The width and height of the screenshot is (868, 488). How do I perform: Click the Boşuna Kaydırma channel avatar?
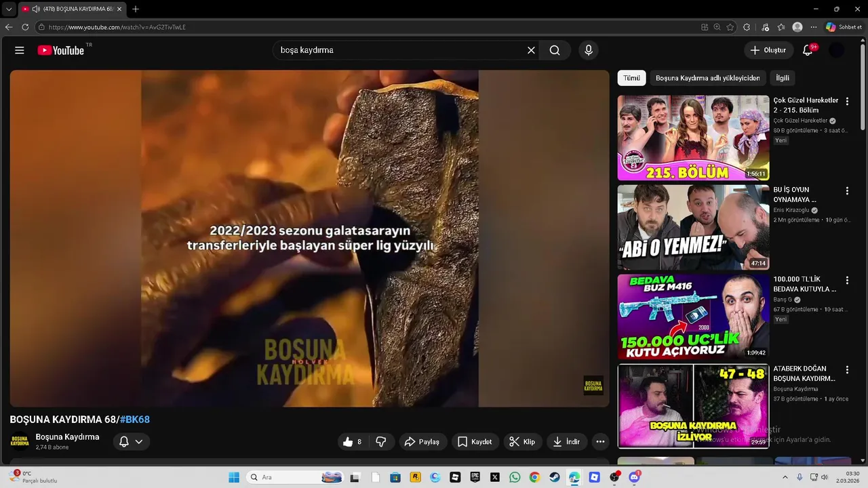(20, 441)
